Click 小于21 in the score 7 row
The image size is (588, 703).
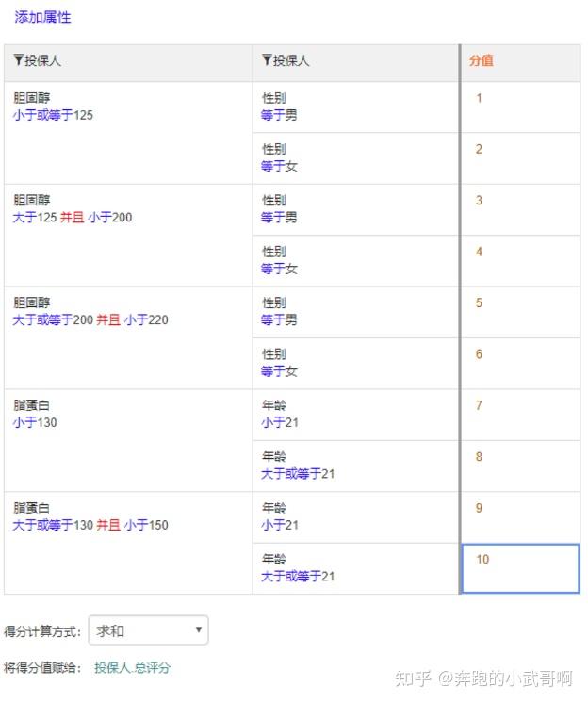click(280, 423)
